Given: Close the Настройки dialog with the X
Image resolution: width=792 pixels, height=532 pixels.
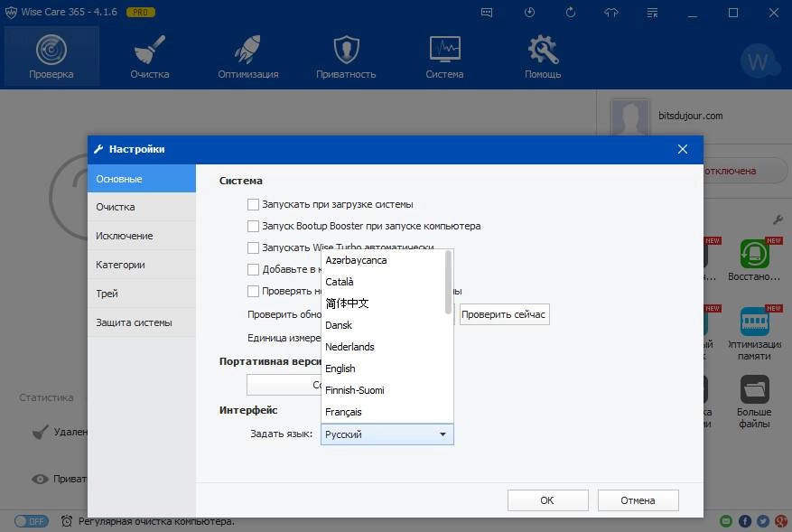Looking at the screenshot, I should (683, 149).
